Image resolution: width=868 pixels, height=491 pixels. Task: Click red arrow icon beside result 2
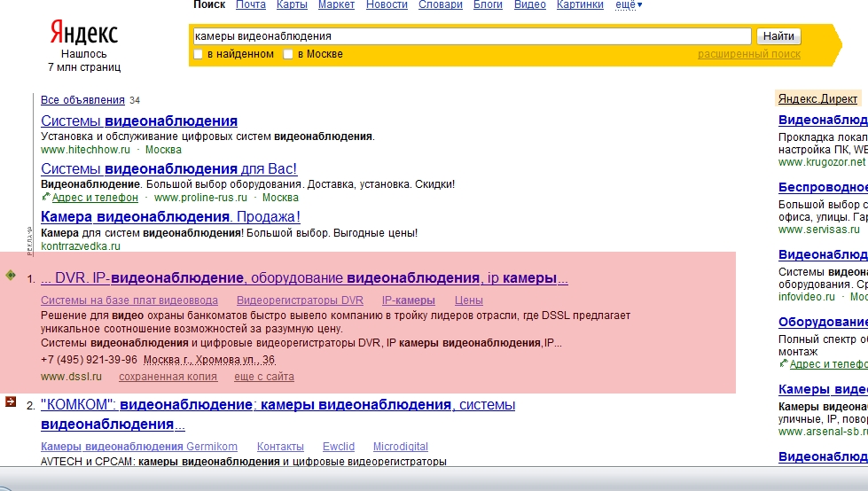tap(11, 401)
